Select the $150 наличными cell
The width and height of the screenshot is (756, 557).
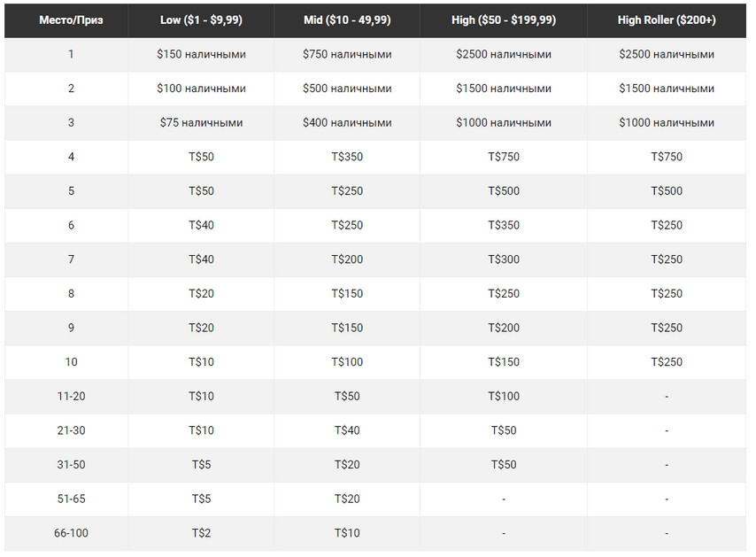(201, 54)
